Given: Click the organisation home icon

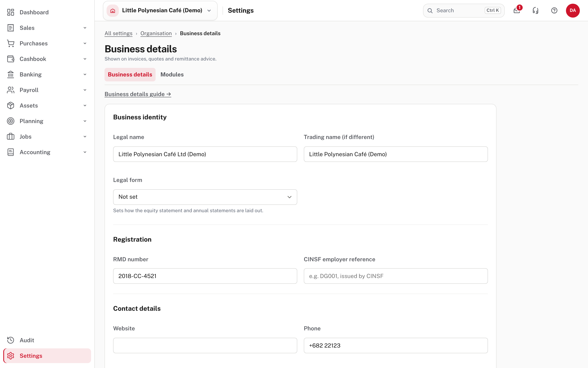Looking at the screenshot, I should point(113,10).
